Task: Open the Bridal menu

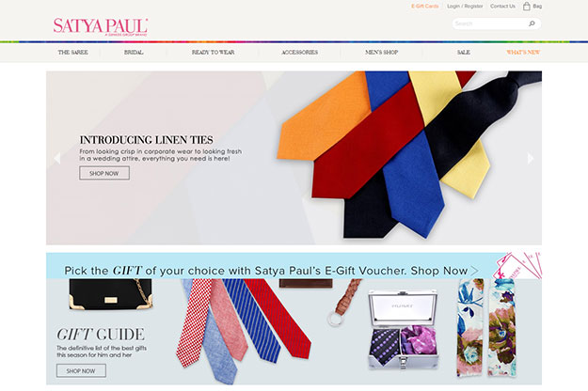Action: point(134,53)
